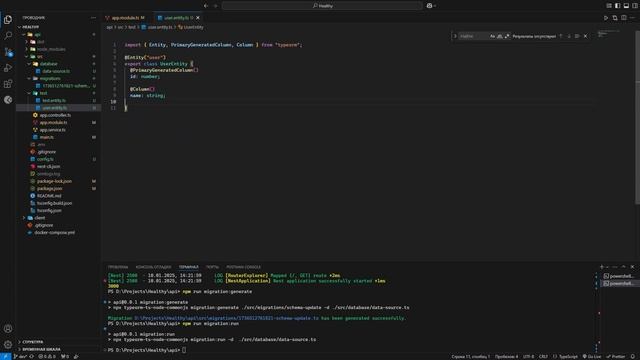This screenshot has width=640, height=360.
Task: Open editor more actions ellipsis
Action: [x=632, y=18]
